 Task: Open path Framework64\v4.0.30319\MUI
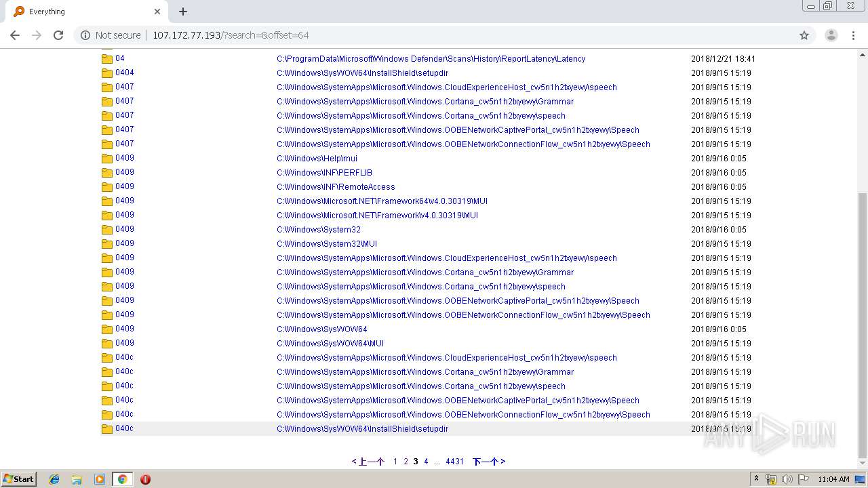382,201
